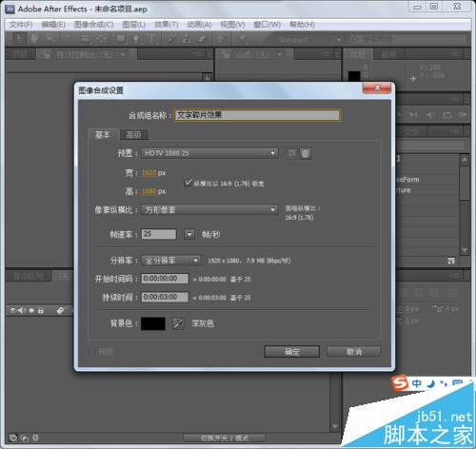The height and width of the screenshot is (449, 476).
Task: Click the save preset icon beside preset dropdown
Action: coord(291,153)
